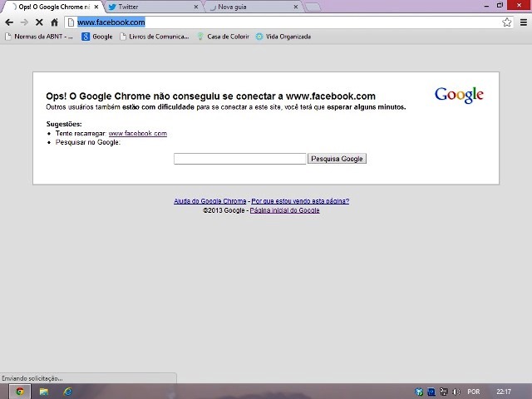The height and width of the screenshot is (399, 532).
Task: Open Por que estou vendo esta página link
Action: 300,201
